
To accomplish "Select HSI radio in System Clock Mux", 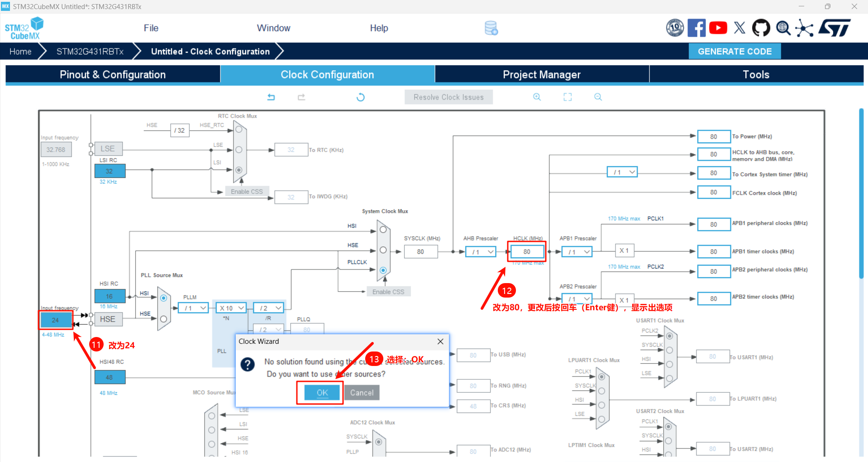I will coord(383,230).
